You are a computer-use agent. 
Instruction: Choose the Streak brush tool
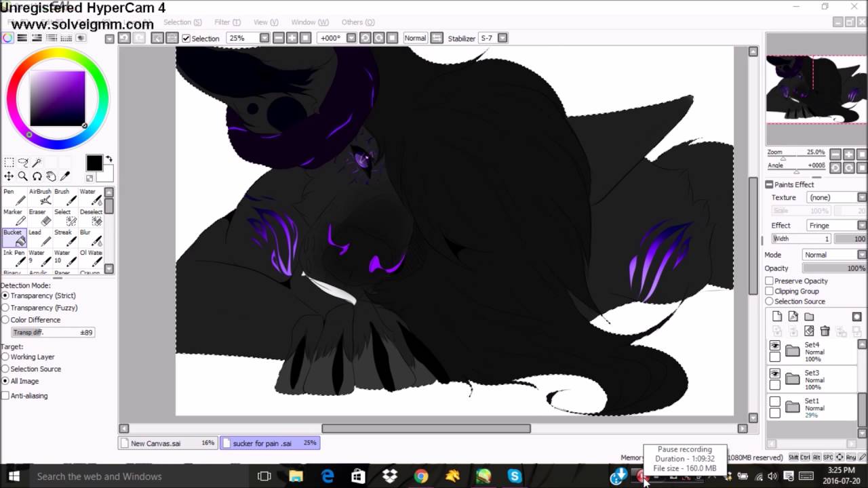65,237
